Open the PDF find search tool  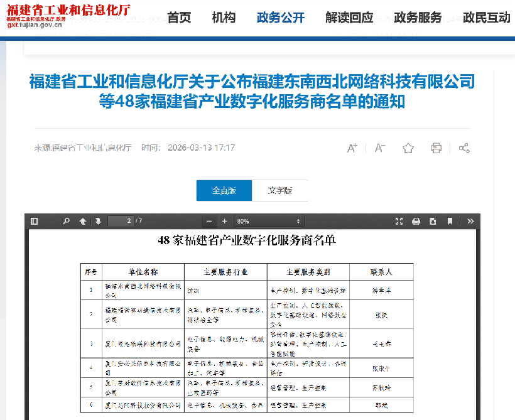[x=66, y=221]
